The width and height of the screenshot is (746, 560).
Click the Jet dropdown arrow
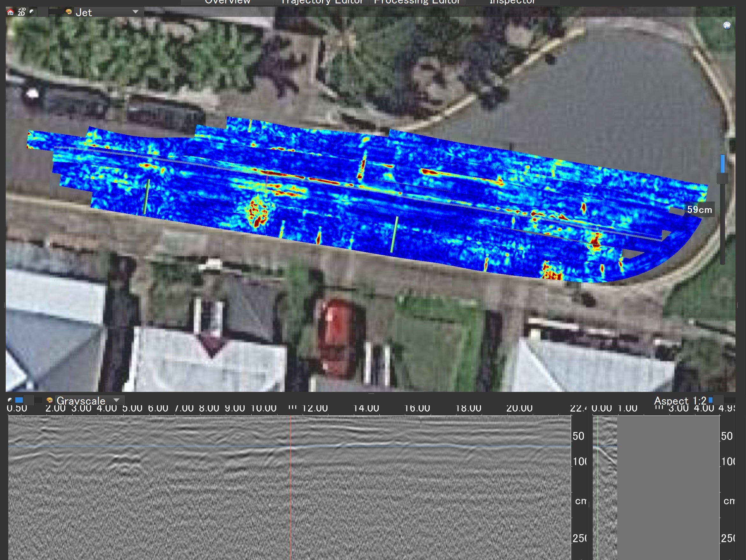click(x=136, y=12)
